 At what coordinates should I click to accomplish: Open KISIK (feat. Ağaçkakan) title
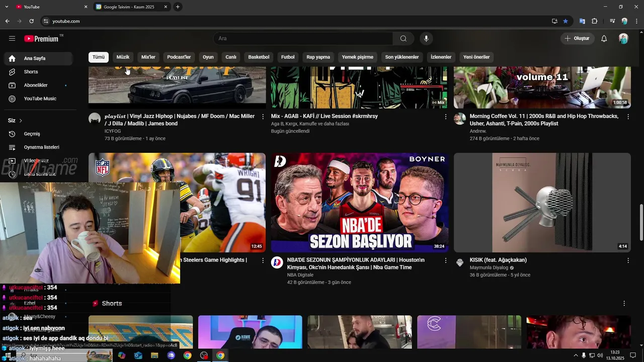498,260
